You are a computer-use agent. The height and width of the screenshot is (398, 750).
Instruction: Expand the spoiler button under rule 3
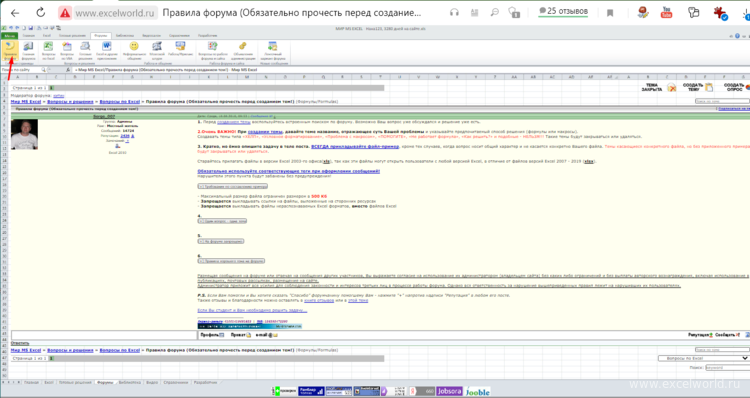tap(232, 186)
